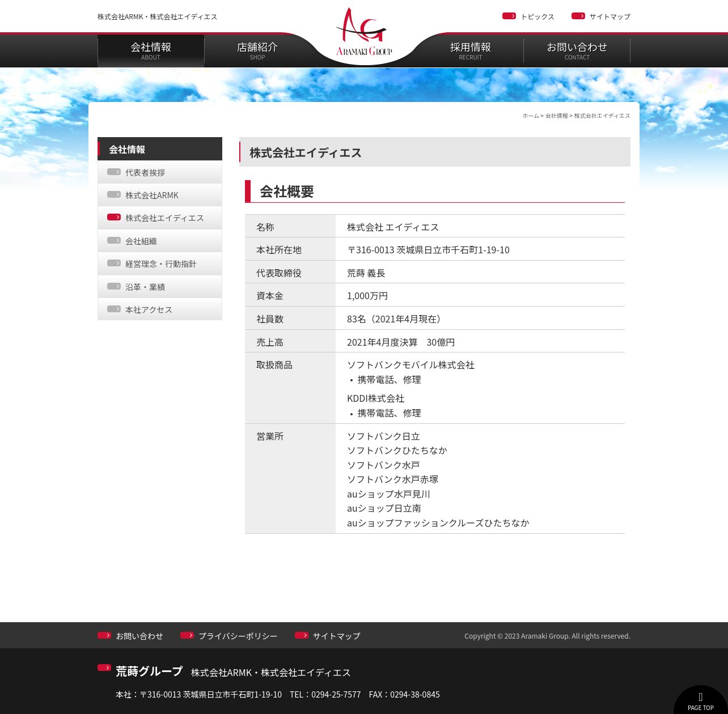The width and height of the screenshot is (728, 714).
Task: Open 代表者挨拶 in sidebar
Action: coord(160,172)
